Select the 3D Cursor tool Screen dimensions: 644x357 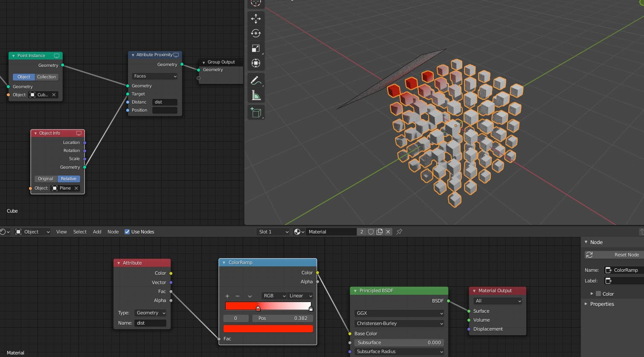[x=256, y=3]
